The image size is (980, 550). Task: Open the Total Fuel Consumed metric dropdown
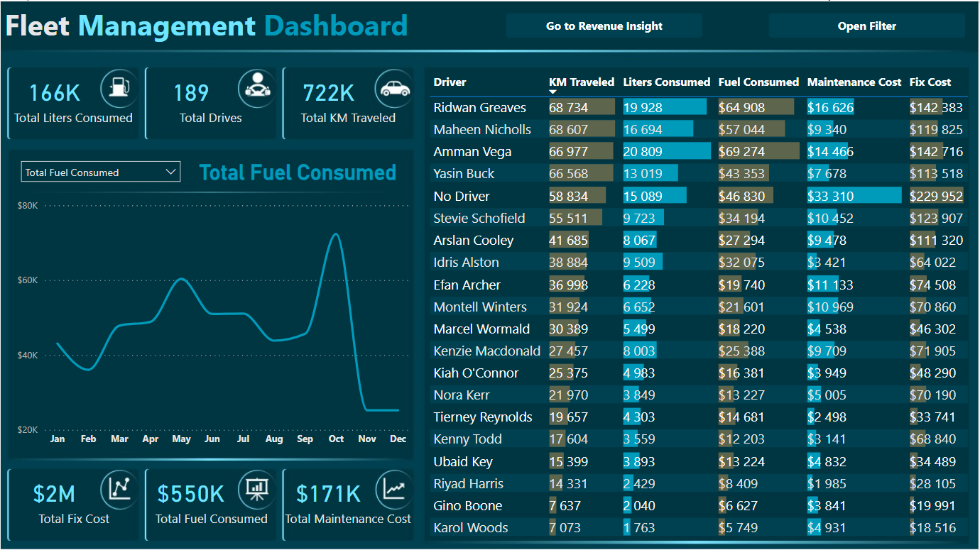(101, 172)
